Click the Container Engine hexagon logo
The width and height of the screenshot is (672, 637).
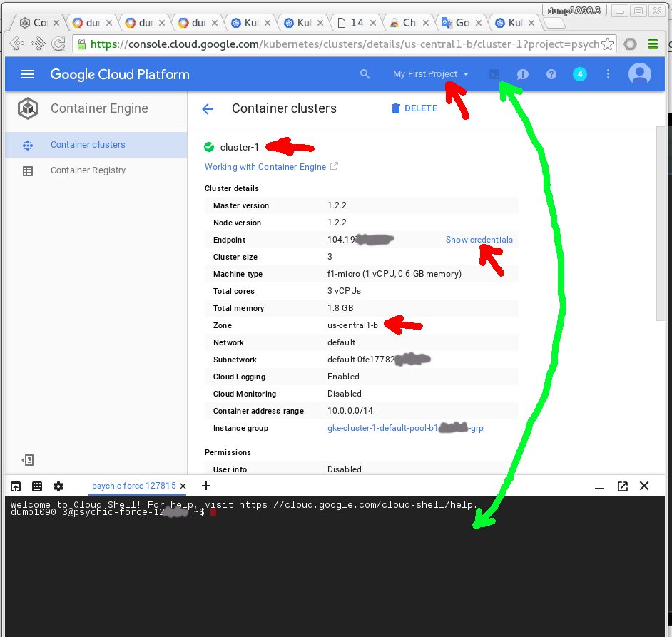(x=28, y=108)
